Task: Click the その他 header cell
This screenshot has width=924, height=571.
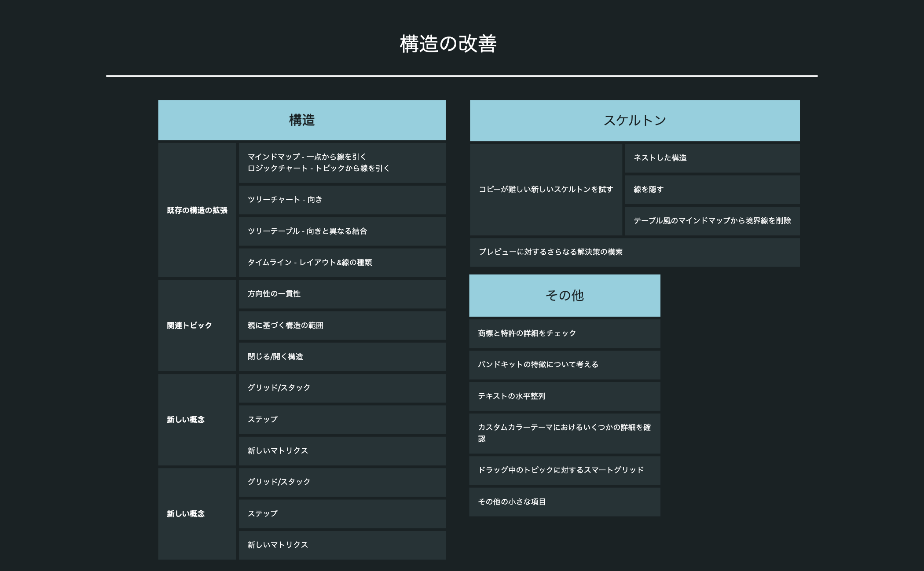Action: pyautogui.click(x=565, y=295)
